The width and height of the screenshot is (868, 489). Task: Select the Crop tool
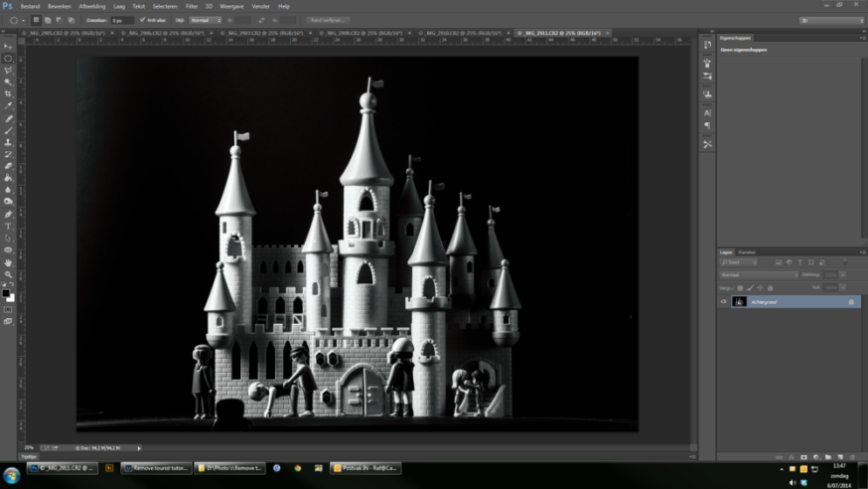click(8, 94)
